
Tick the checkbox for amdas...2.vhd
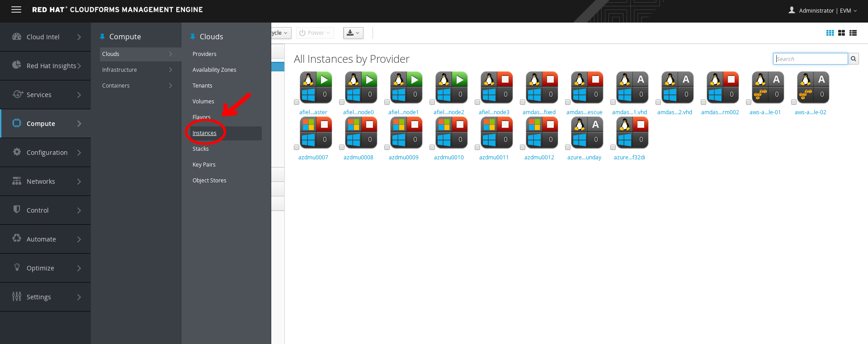658,102
